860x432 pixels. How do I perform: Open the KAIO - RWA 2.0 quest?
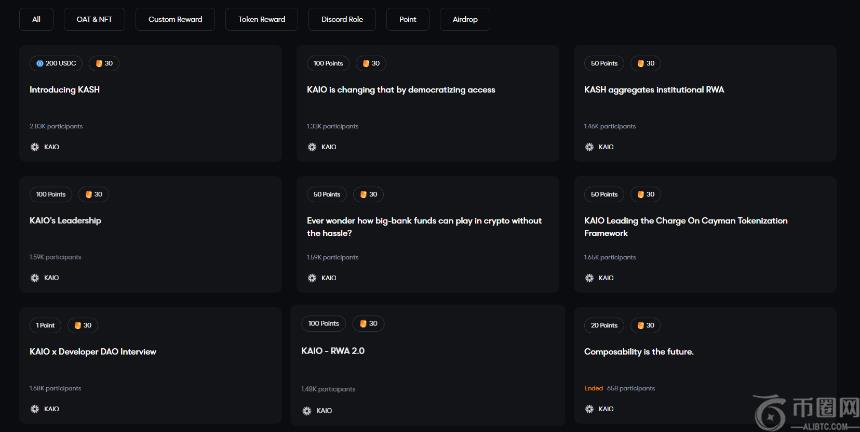click(x=332, y=351)
